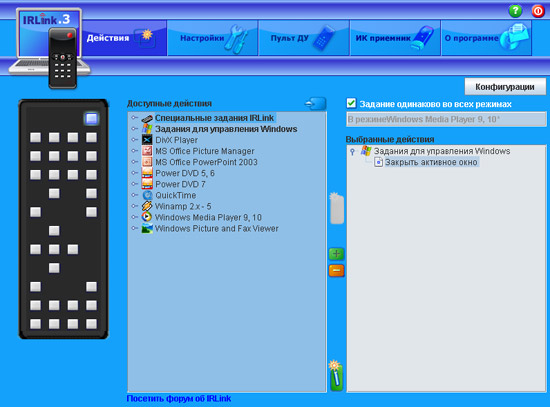Expand the DivX Player tree node
This screenshot has width=550, height=407.
[x=134, y=140]
